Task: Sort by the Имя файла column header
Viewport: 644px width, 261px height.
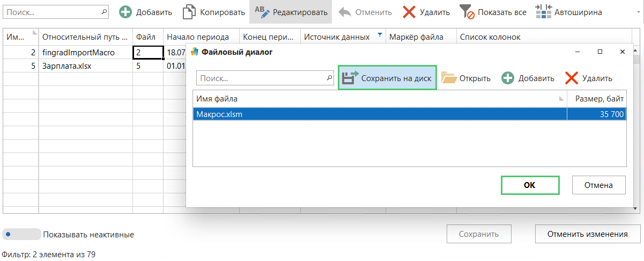Action: click(375, 98)
